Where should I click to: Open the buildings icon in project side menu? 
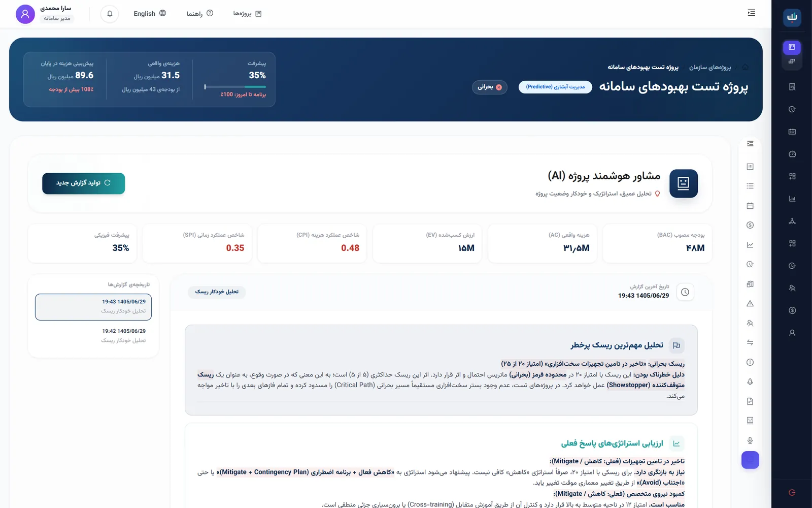(x=750, y=284)
